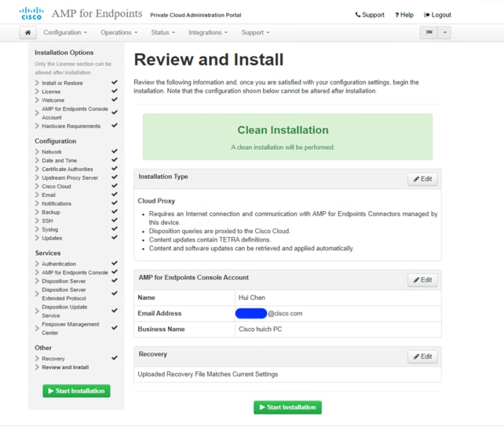Open Updates step
This screenshot has height=427, width=504.
52,238
